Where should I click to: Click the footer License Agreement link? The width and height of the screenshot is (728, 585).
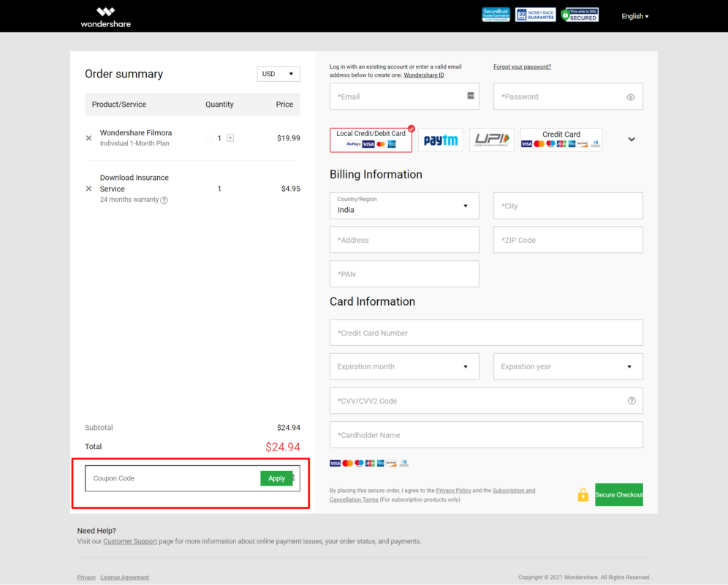click(x=124, y=578)
